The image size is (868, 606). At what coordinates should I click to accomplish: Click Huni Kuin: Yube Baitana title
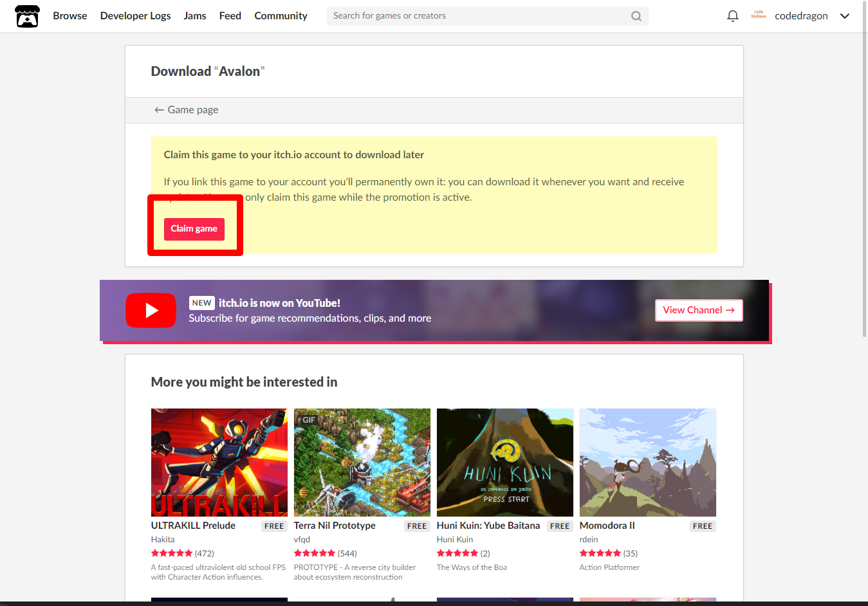tap(488, 526)
